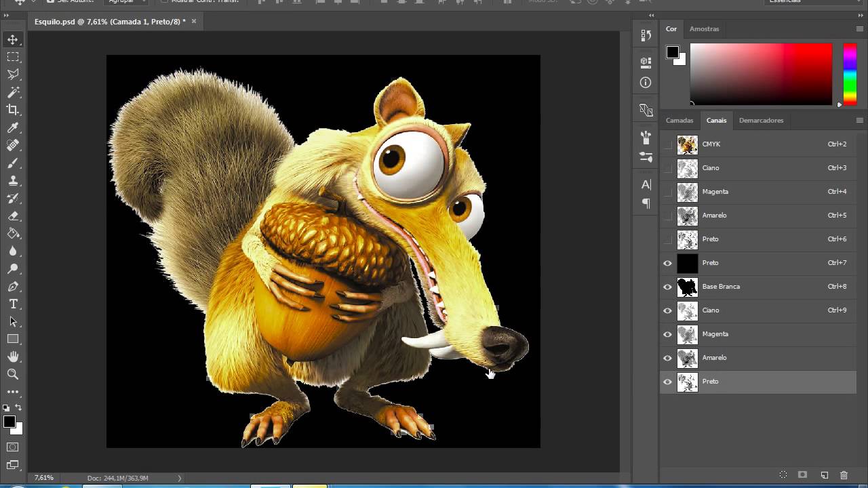Select the History Brush tool
Viewport: 868px width, 488px height.
click(13, 198)
